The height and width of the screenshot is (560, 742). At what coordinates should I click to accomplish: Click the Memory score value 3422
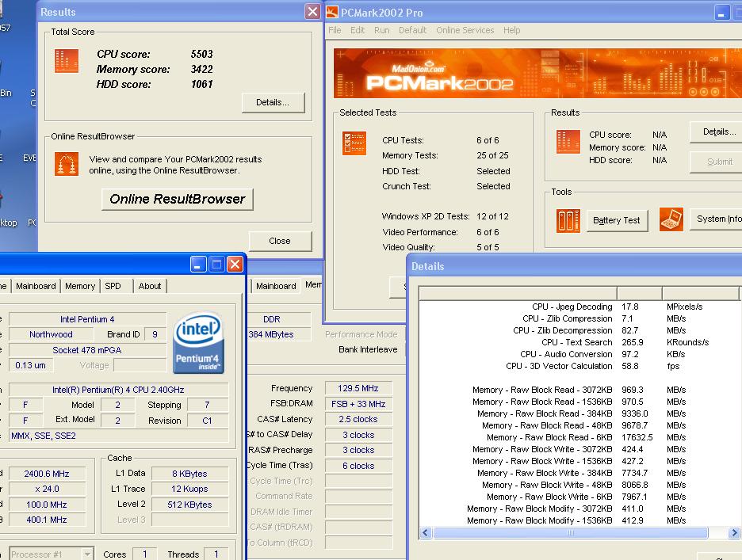coord(202,69)
